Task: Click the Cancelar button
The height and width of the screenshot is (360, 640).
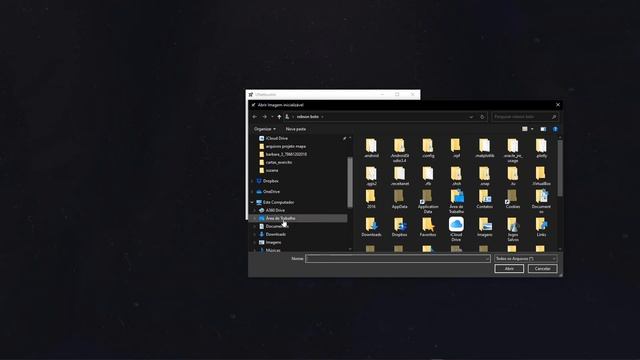Action: click(542, 269)
